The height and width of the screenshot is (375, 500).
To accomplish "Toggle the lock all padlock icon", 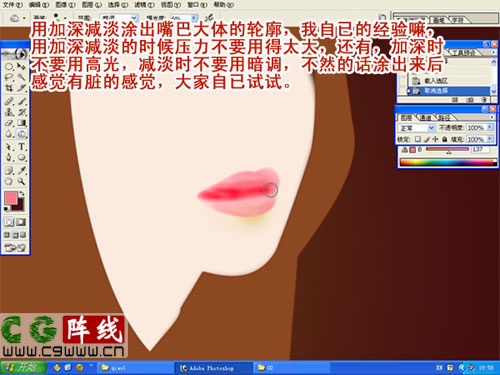I will click(444, 139).
